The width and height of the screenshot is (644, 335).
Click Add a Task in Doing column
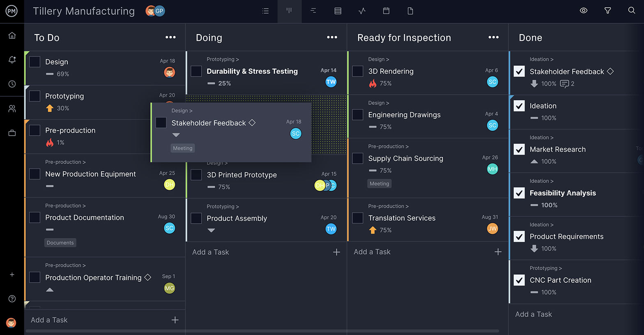click(211, 252)
